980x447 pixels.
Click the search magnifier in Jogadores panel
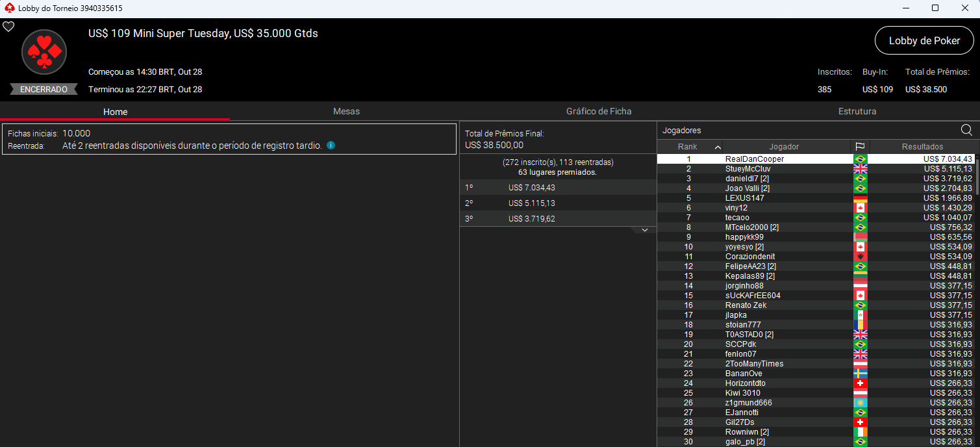(x=966, y=130)
